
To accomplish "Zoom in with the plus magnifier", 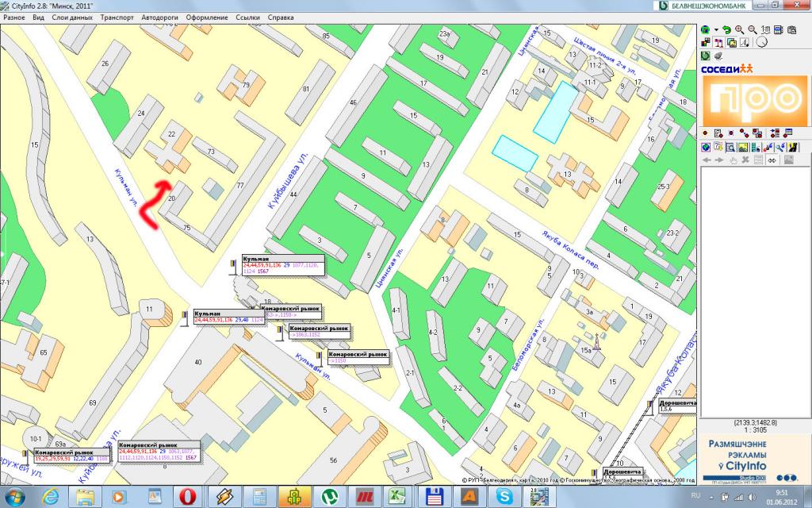I will click(740, 30).
